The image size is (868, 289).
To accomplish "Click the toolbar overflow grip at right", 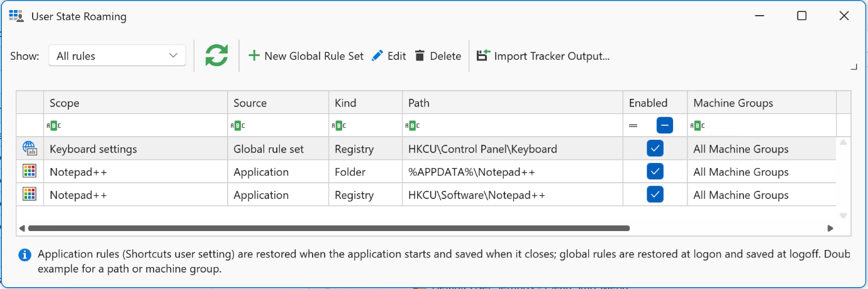I will [x=854, y=66].
